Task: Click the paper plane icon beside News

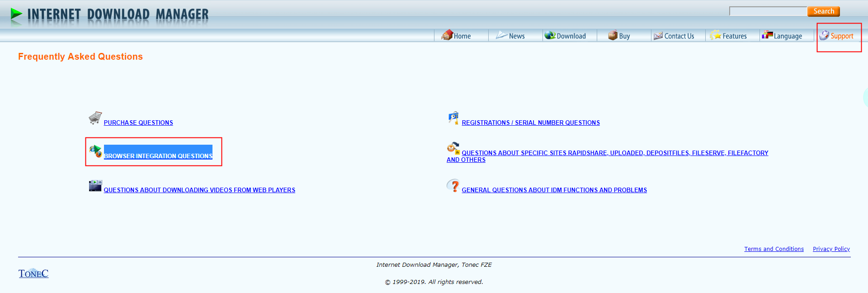Action: [x=501, y=35]
